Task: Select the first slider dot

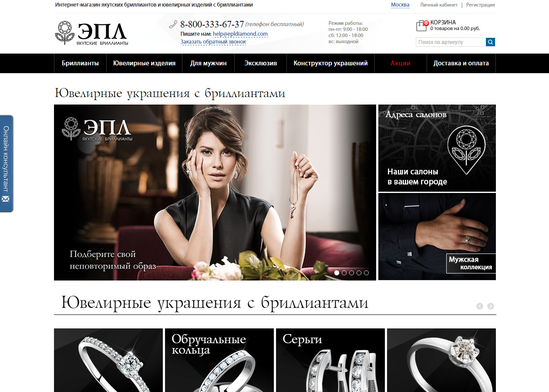Action: [337, 273]
